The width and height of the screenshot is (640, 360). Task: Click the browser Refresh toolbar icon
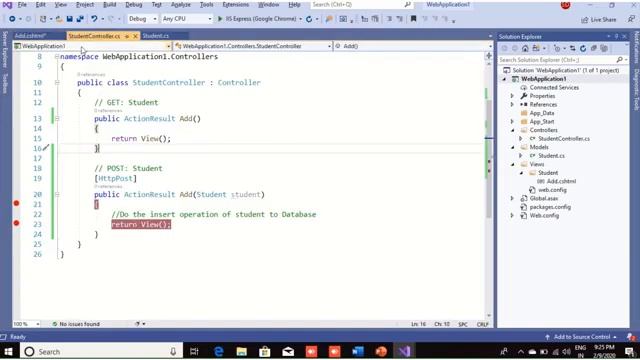tap(309, 19)
